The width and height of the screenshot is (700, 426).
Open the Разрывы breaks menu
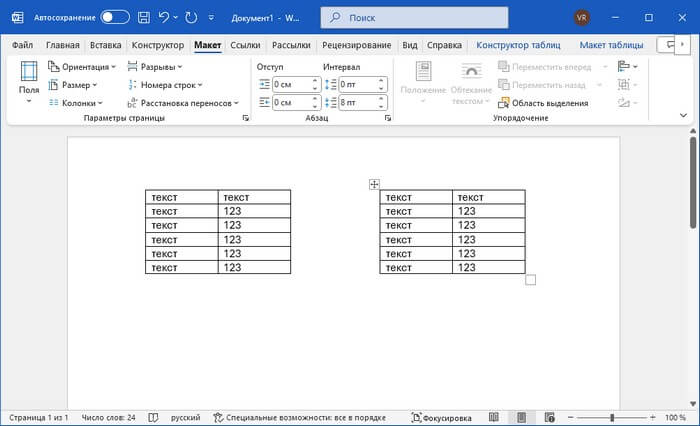(x=158, y=67)
